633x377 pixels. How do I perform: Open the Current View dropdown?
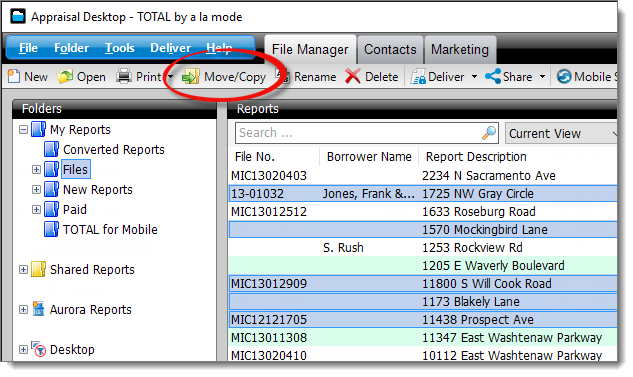[x=561, y=133]
